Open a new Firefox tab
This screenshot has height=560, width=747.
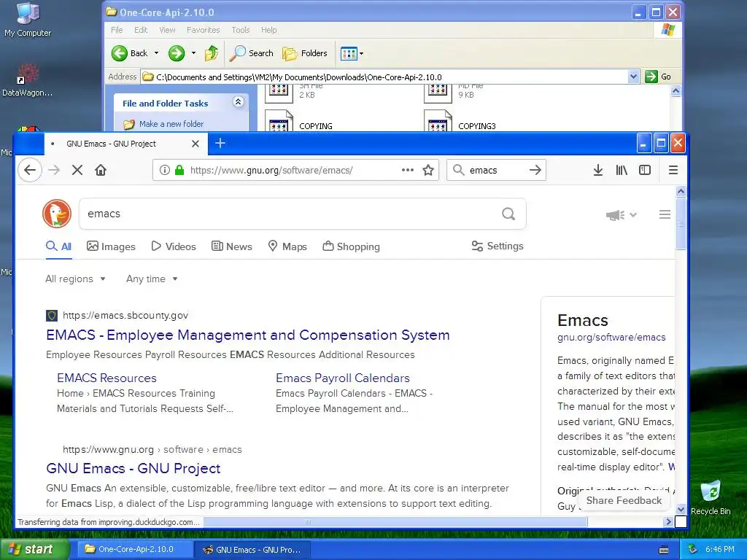tap(220, 144)
